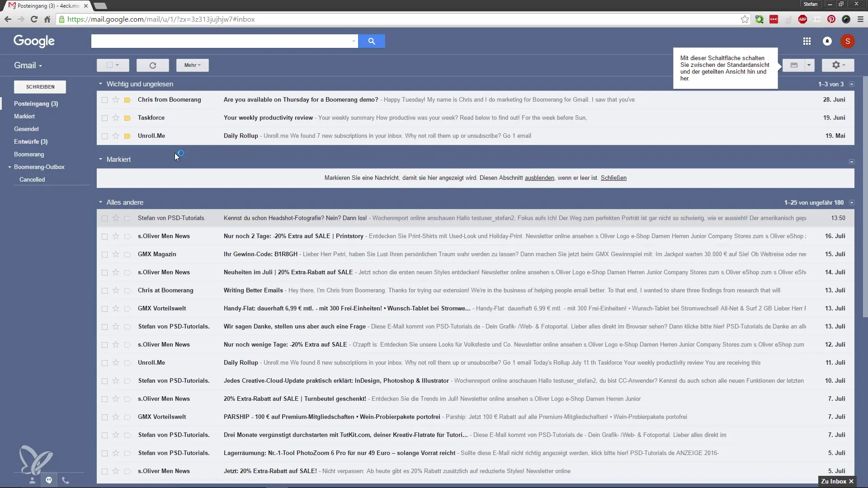868x488 pixels.
Task: Expand the Mehr actions dropdown
Action: [192, 65]
